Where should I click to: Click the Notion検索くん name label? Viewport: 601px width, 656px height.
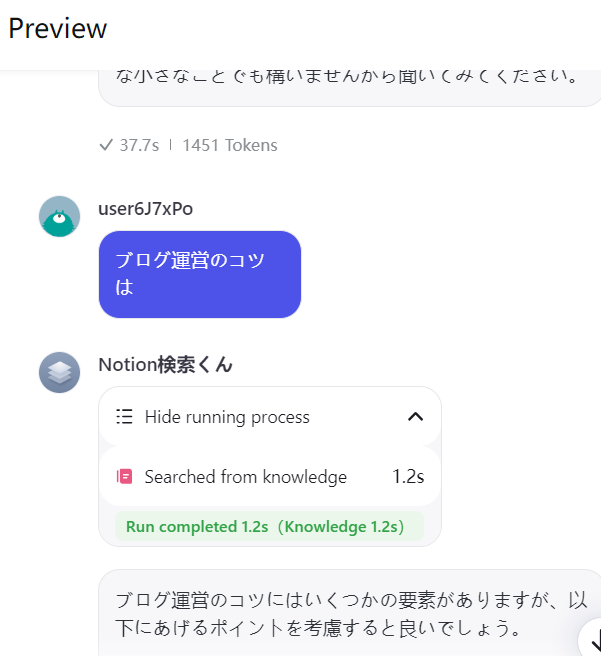tap(166, 364)
